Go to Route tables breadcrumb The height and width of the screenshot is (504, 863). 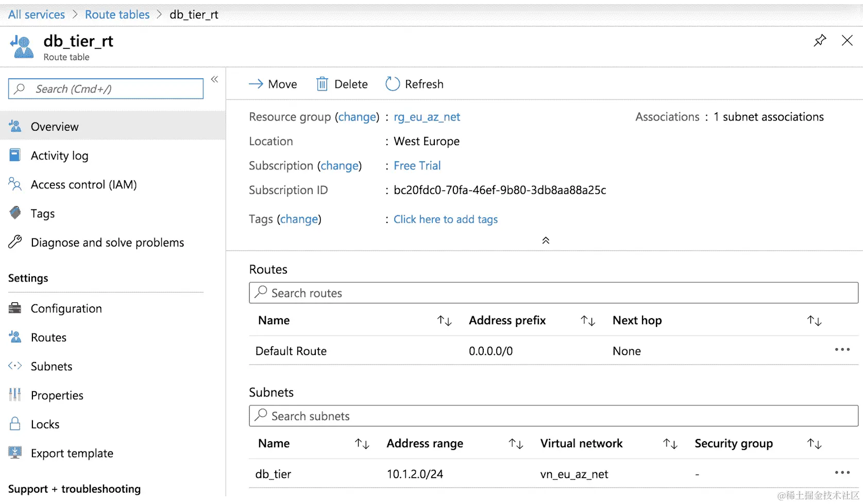(117, 14)
